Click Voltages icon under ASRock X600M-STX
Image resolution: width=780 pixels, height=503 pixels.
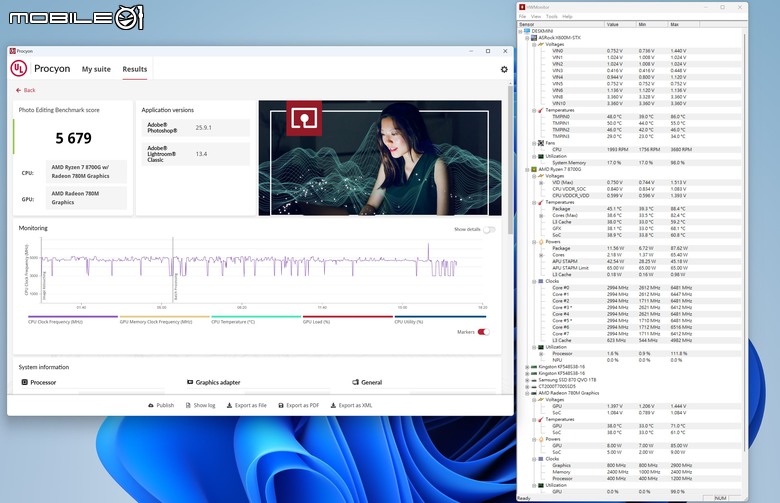pos(541,44)
